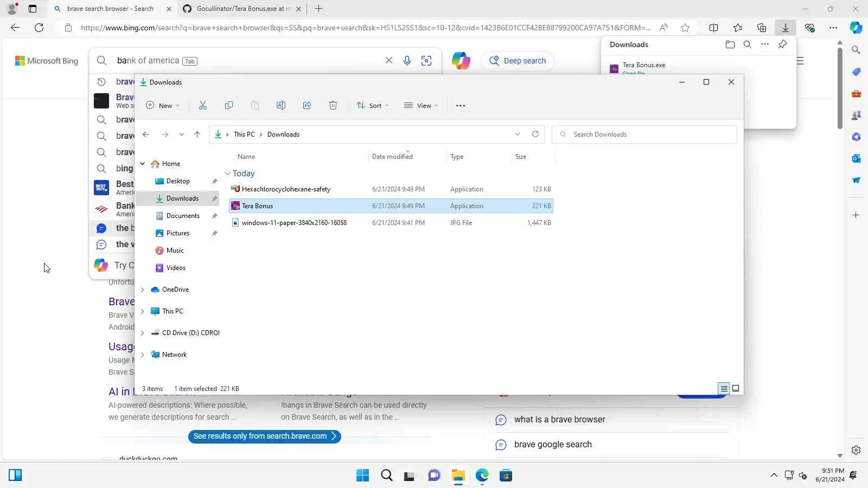868x488 pixels.
Task: Click the Search Downloads input field
Action: click(x=644, y=134)
